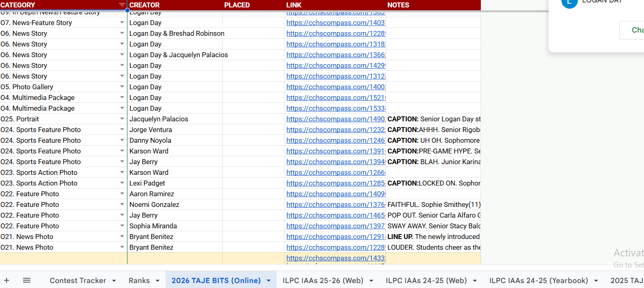The image size is (644, 288).
Task: Click the blue L user avatar
Action: 569,2
